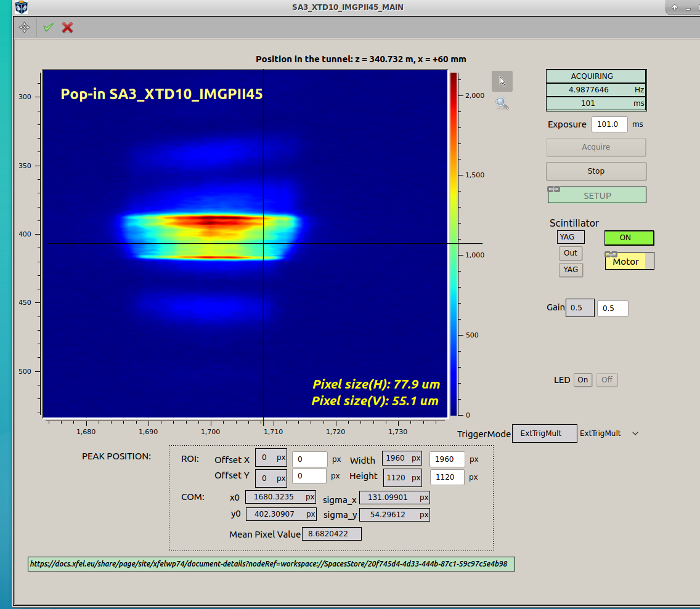This screenshot has height=609, width=700.
Task: Click the Pop-in SA3_XTD10_IMGPII45 image title
Action: pos(161,94)
